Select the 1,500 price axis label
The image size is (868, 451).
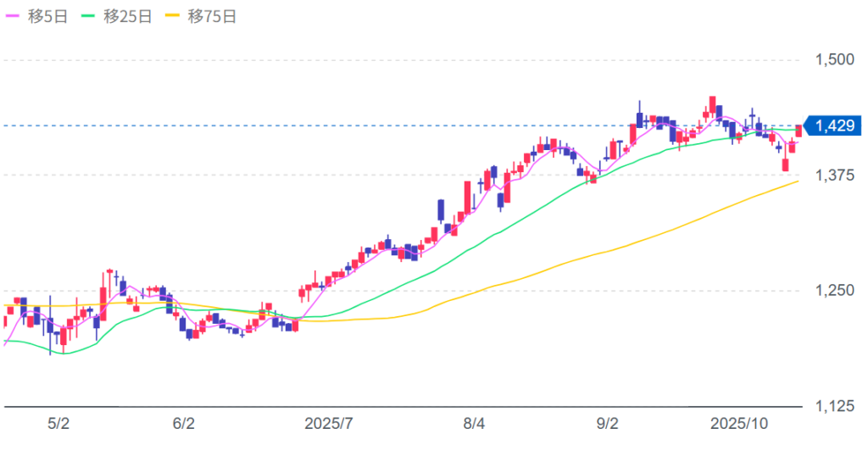(x=832, y=59)
